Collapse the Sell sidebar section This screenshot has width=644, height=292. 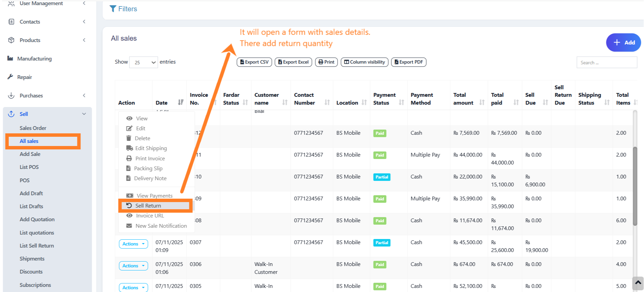84,114
